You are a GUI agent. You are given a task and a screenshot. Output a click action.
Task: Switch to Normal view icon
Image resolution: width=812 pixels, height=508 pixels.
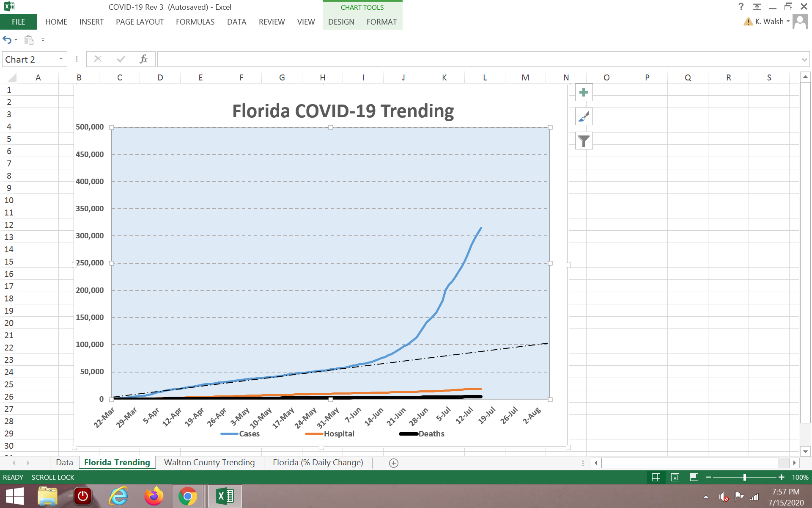pos(656,477)
